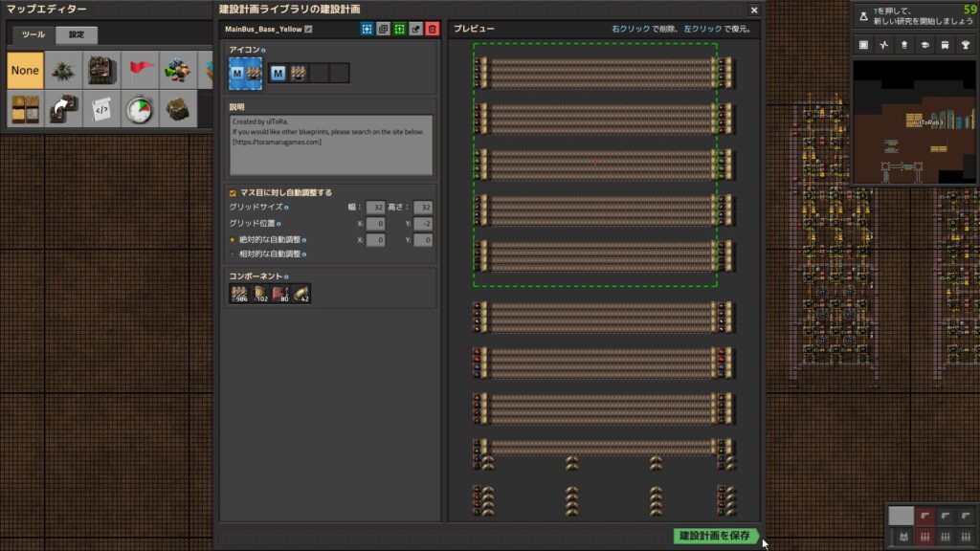Open the time gauge tool
Image resolution: width=980 pixels, height=551 pixels.
coord(140,109)
